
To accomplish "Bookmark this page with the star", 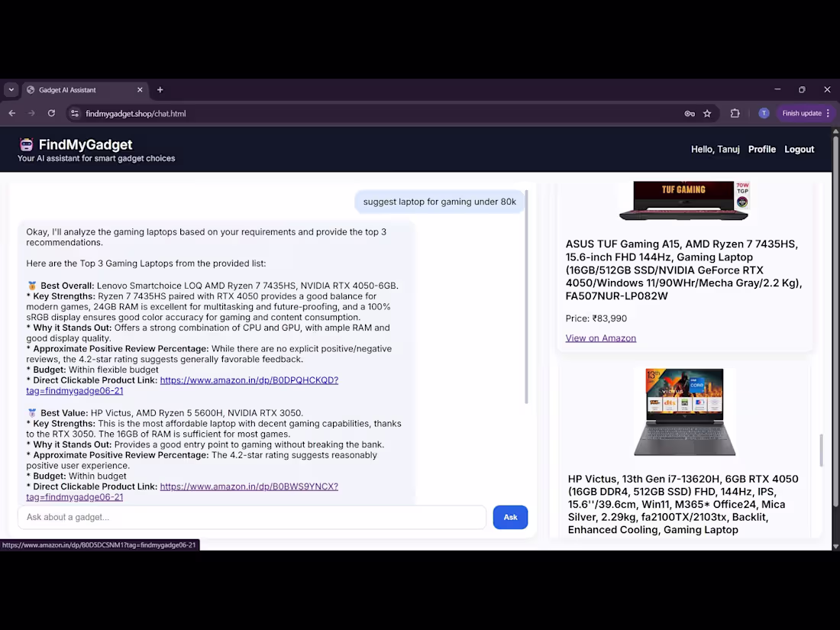I will pos(707,114).
